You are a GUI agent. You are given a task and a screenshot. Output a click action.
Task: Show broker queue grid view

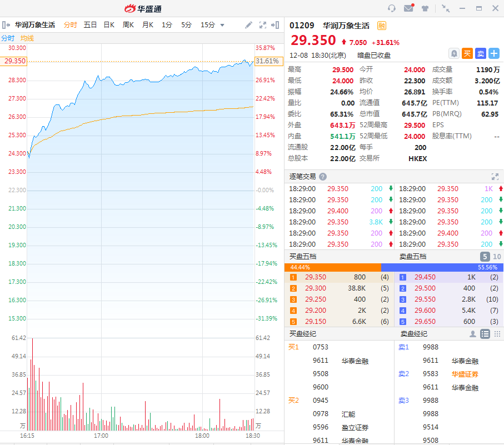[497, 334]
